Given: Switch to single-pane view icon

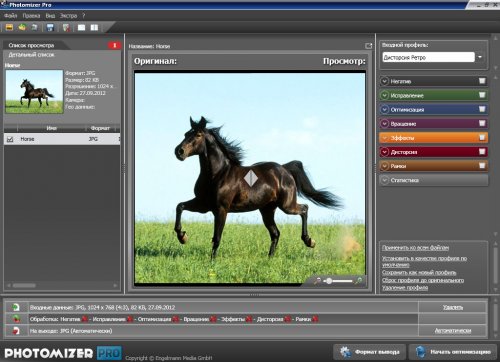Looking at the screenshot, I should coord(81,27).
